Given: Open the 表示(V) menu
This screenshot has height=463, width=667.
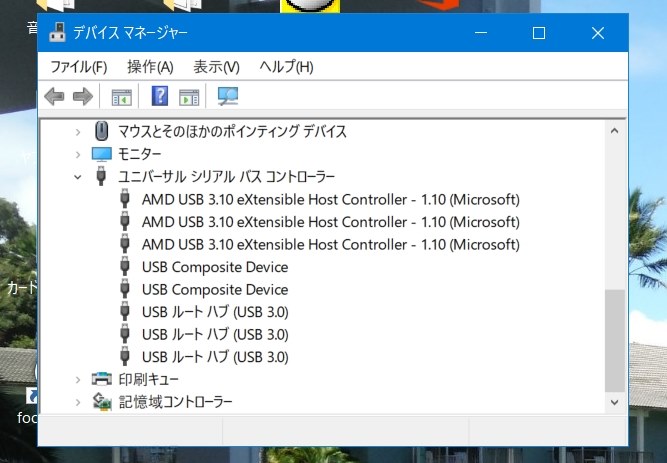Looking at the screenshot, I should pyautogui.click(x=216, y=67).
